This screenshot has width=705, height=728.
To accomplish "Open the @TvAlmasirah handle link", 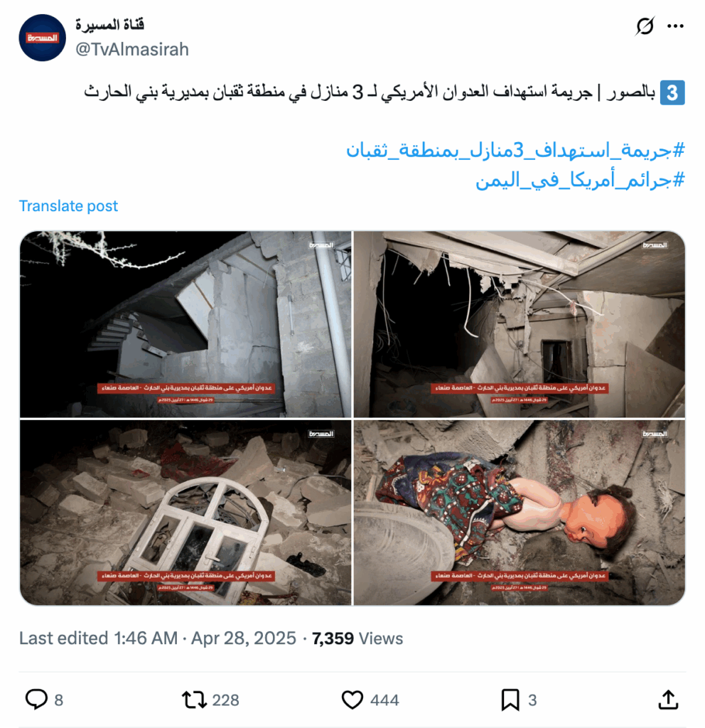I will pyautogui.click(x=131, y=49).
